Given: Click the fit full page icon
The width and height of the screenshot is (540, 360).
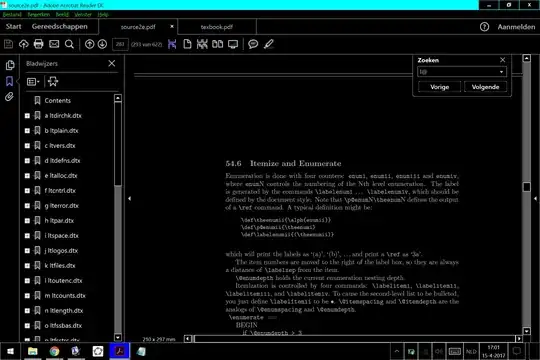Looking at the screenshot, I should [202, 44].
